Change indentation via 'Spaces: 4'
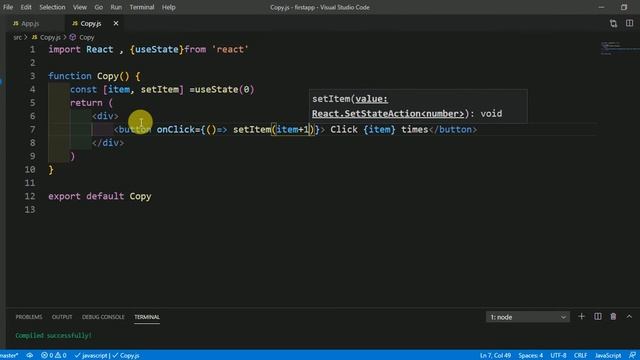This screenshot has width=640, height=360. pyautogui.click(x=531, y=355)
